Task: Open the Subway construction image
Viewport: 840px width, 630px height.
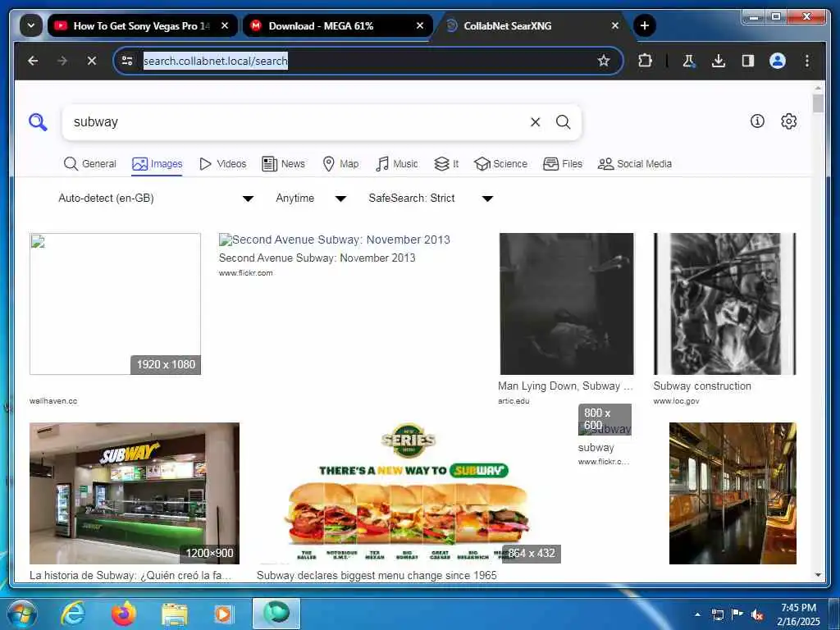Action: point(725,304)
